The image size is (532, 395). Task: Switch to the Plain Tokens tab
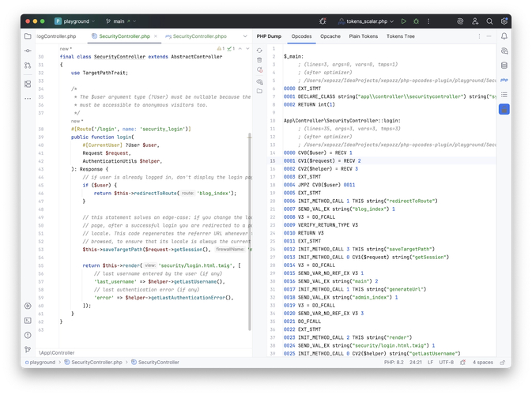point(364,36)
